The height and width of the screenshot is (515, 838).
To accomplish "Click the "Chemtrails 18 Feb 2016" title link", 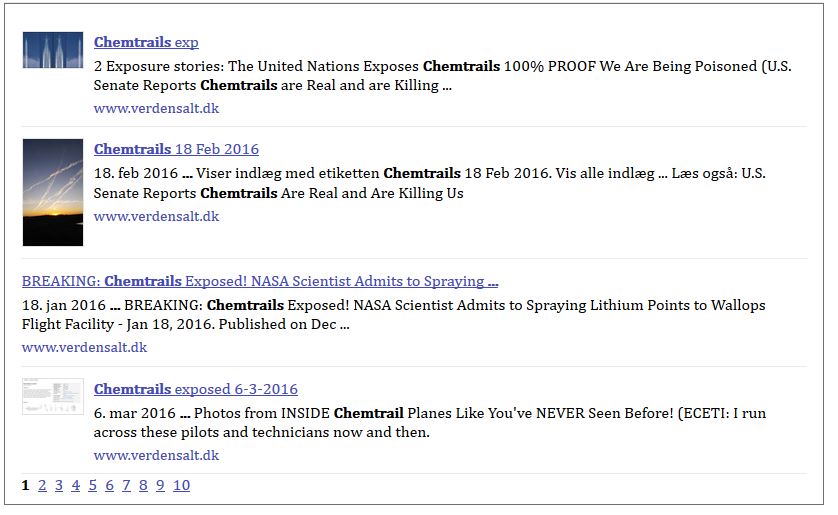I will pyautogui.click(x=176, y=149).
